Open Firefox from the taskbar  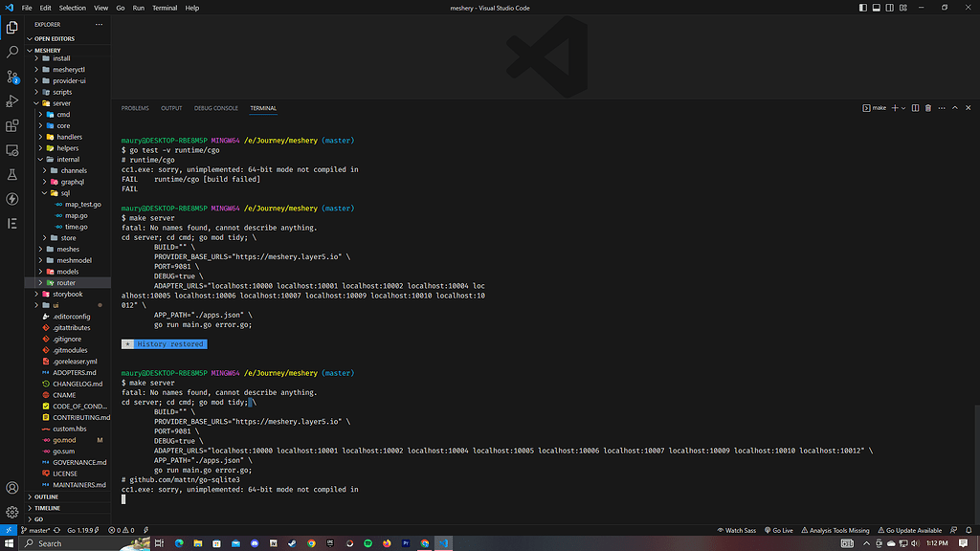coord(387,543)
